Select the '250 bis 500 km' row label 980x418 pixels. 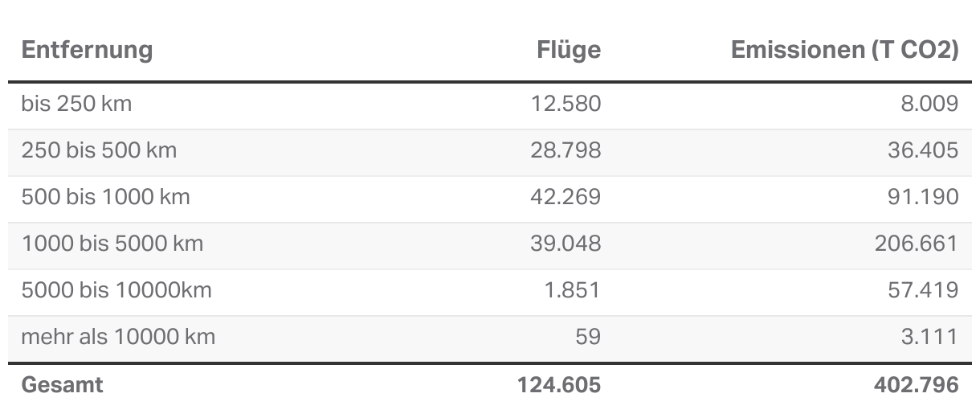click(99, 150)
